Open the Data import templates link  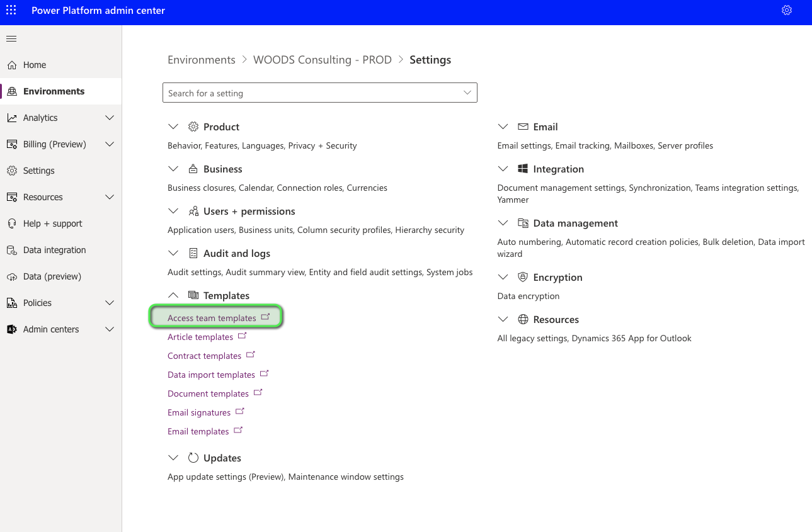pos(211,375)
